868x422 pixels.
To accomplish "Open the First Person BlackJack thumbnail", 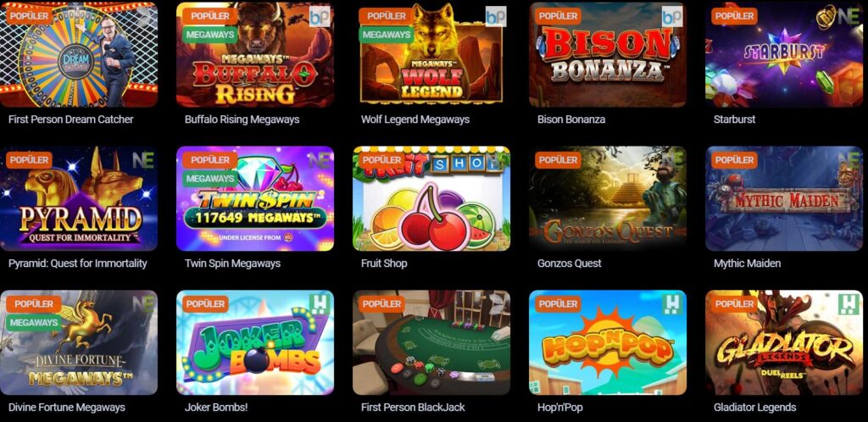I will click(x=431, y=341).
